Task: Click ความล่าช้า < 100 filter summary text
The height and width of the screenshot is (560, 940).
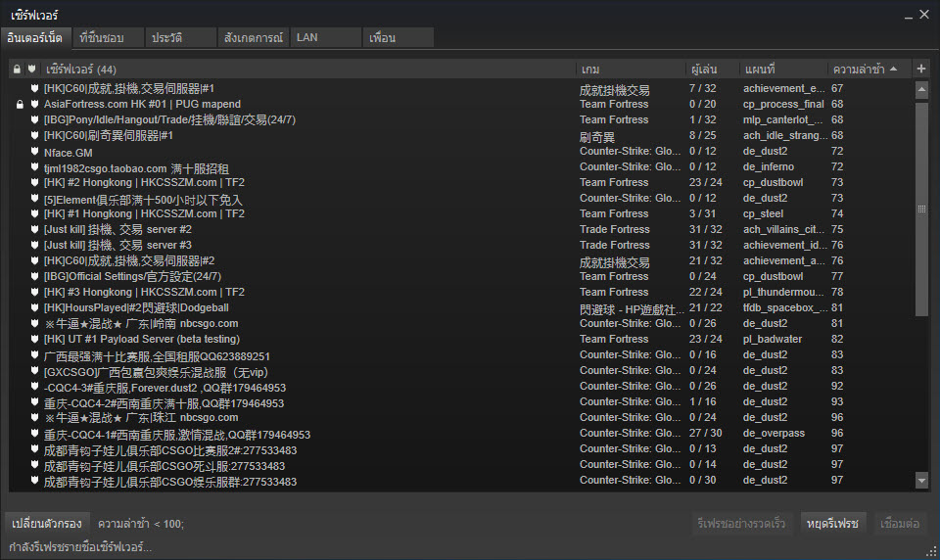Action: pyautogui.click(x=141, y=524)
